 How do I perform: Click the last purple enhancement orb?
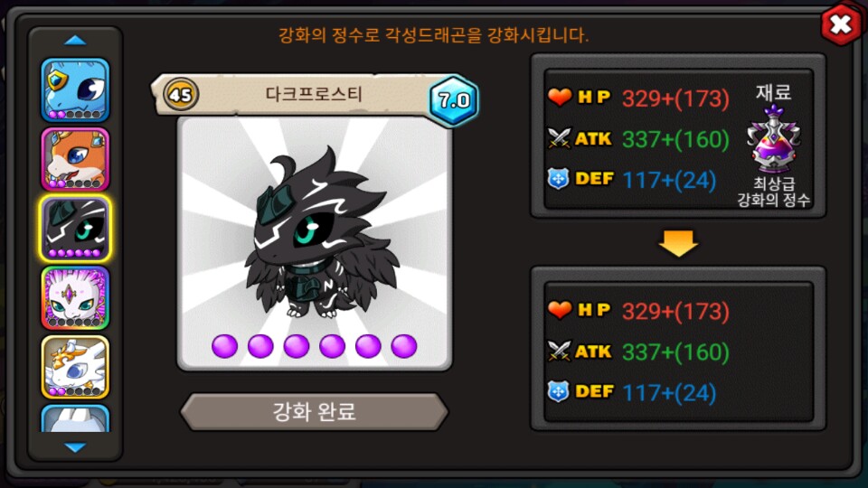pos(404,346)
